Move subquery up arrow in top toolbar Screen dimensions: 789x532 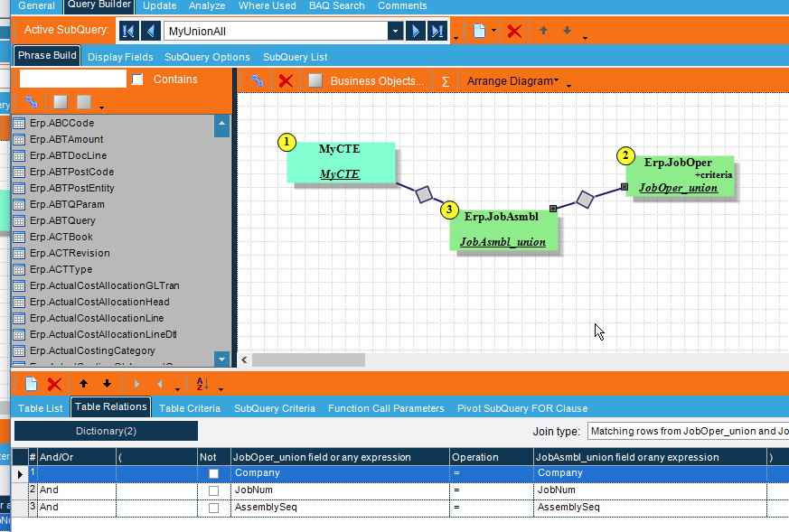click(543, 31)
